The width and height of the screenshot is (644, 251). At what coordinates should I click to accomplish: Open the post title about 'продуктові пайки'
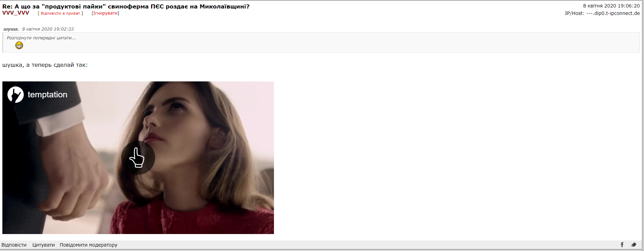[x=126, y=6]
